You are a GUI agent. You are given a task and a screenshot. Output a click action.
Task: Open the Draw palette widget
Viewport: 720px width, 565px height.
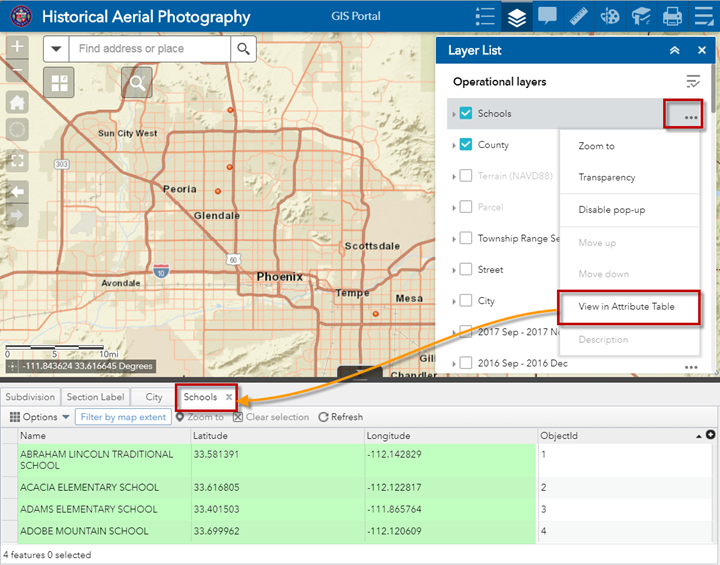point(609,17)
